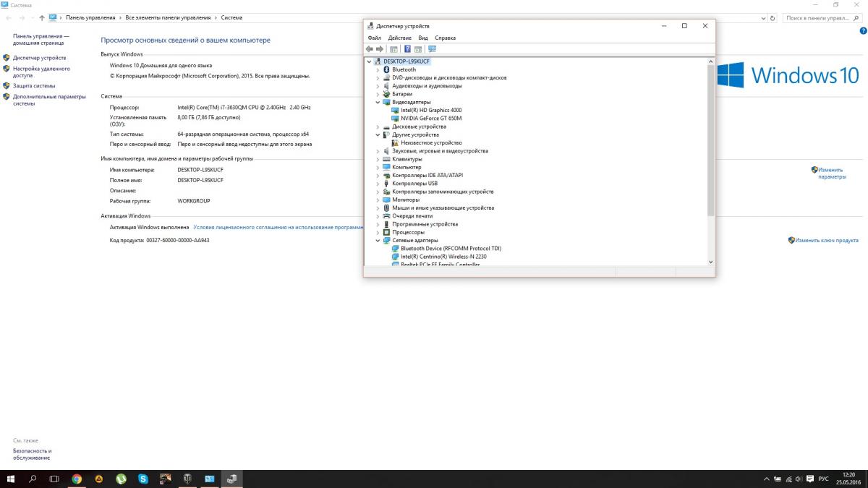Open the World of Tanks taskbar icon

point(187,479)
